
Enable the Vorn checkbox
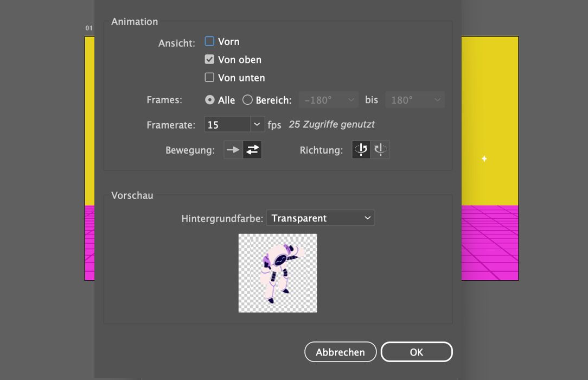tap(209, 41)
